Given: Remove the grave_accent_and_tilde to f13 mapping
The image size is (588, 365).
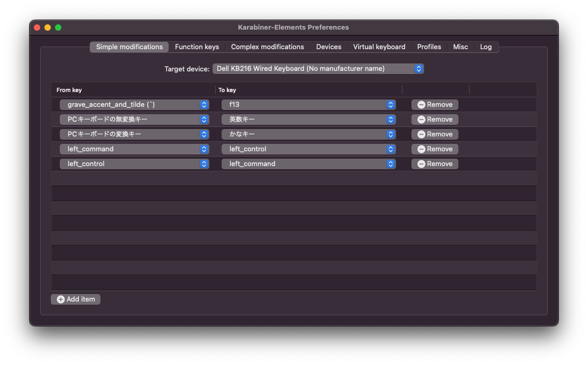Looking at the screenshot, I should click(x=435, y=105).
